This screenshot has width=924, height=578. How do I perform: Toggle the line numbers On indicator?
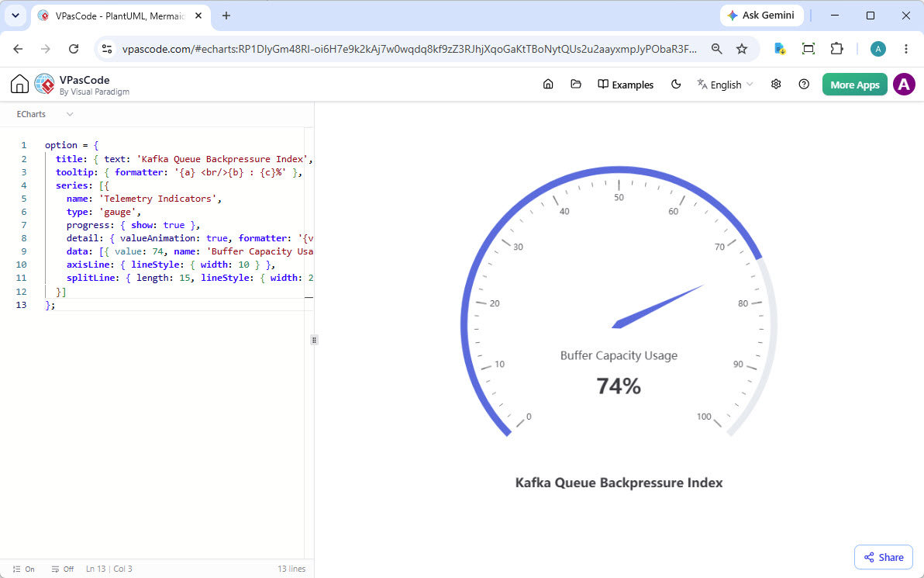click(24, 569)
